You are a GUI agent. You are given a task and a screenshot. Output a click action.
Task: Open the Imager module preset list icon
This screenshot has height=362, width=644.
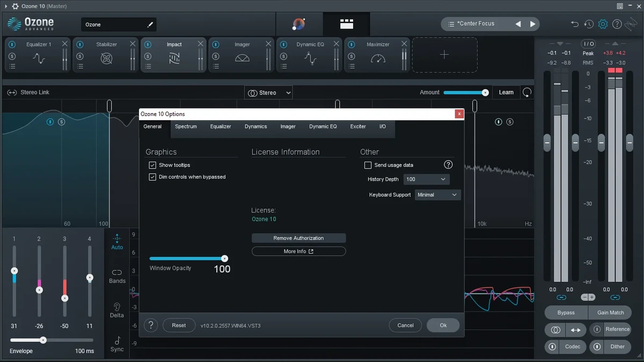[216, 67]
